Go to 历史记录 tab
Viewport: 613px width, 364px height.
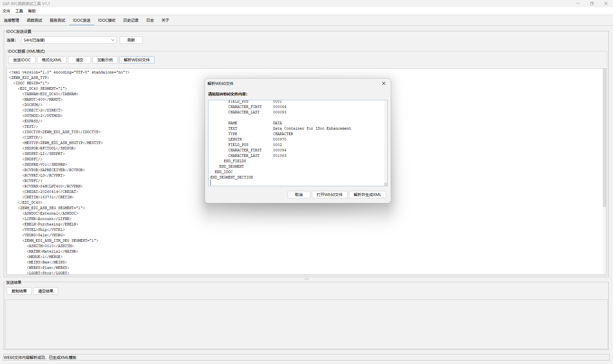coord(131,20)
